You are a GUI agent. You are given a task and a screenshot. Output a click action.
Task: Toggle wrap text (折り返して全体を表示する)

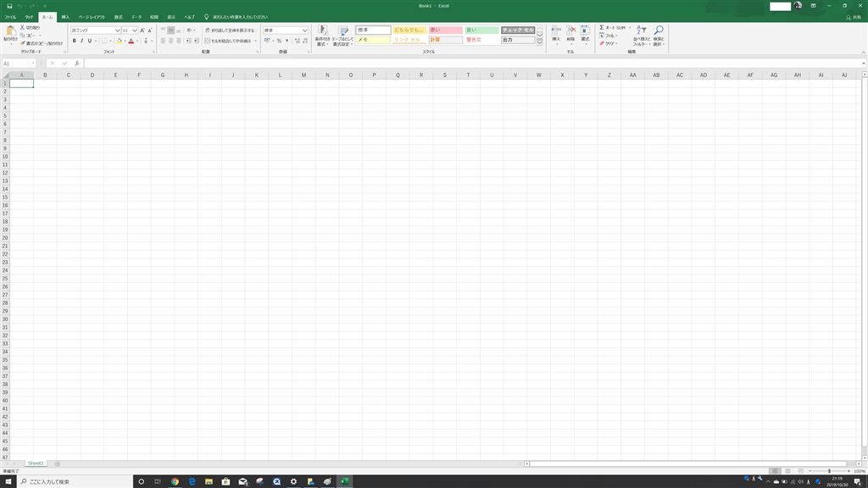230,30
